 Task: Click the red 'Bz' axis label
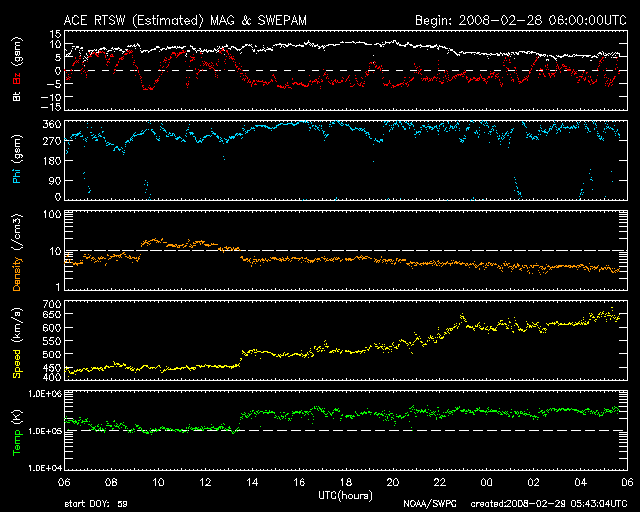click(x=17, y=78)
